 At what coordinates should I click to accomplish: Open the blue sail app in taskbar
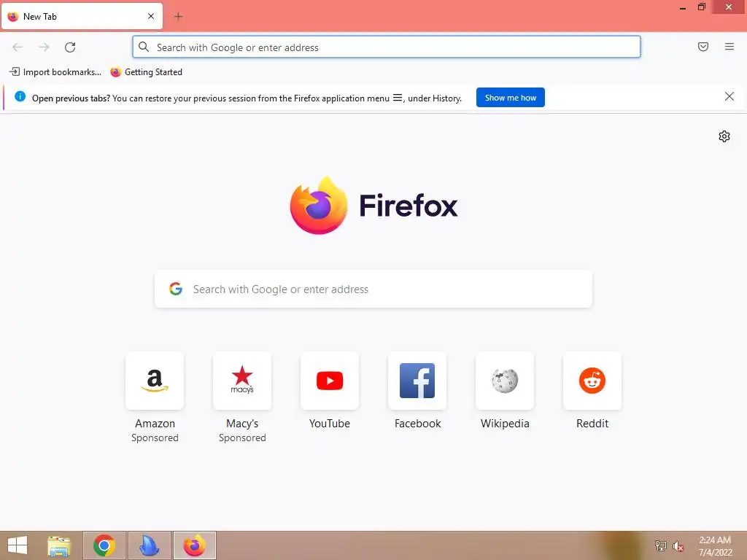(149, 545)
